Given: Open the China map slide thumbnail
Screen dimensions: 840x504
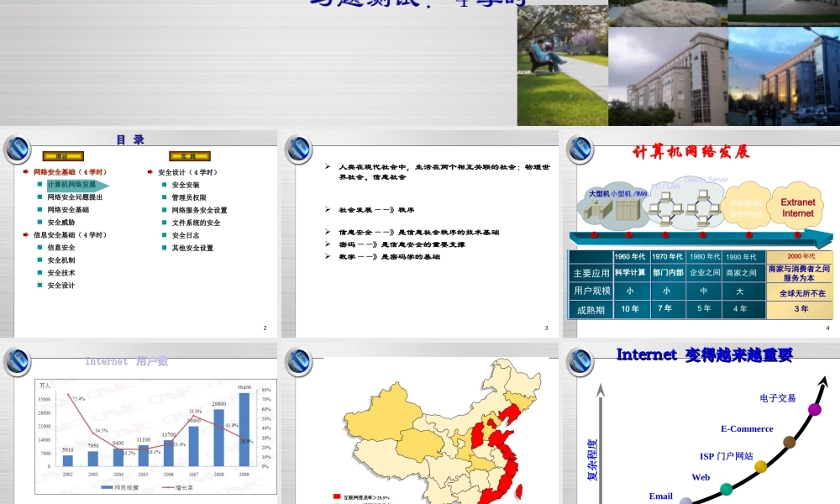Looking at the screenshot, I should click(420, 424).
